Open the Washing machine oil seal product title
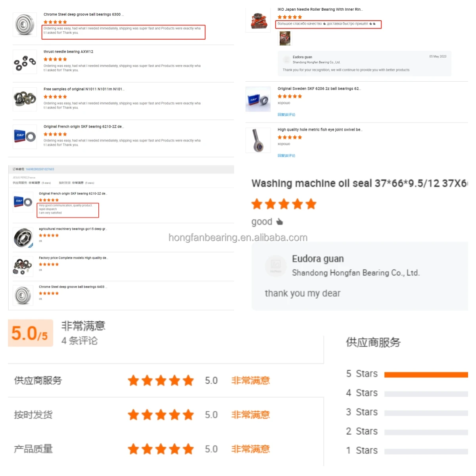The image size is (476, 476). [359, 183]
